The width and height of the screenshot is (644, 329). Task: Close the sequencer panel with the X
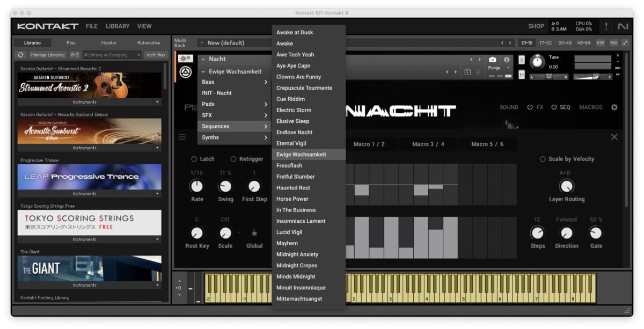pyautogui.click(x=614, y=137)
